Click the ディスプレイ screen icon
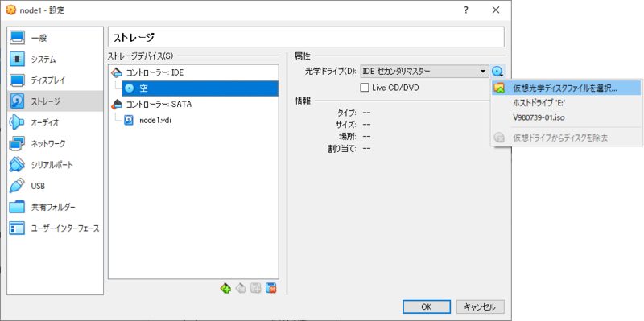Image resolution: width=644 pixels, height=321 pixels. (x=17, y=80)
